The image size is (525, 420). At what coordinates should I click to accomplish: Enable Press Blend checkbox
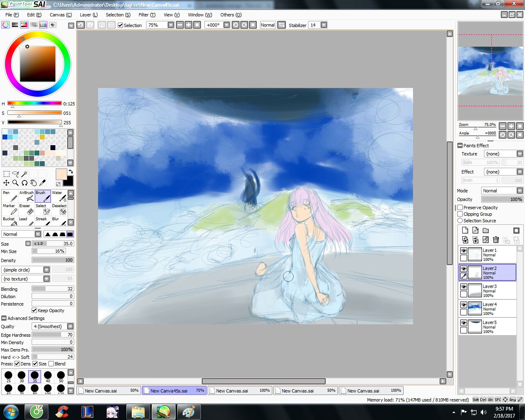click(x=51, y=364)
